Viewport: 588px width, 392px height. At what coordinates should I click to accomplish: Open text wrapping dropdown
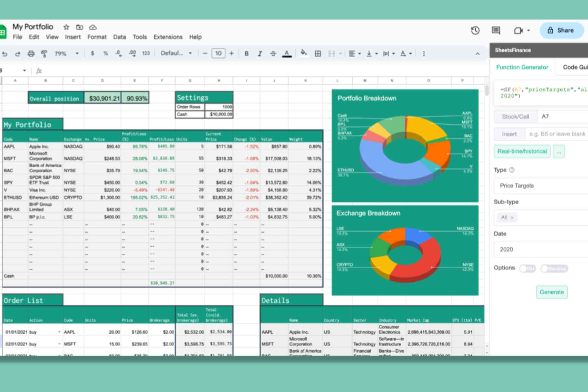pos(389,54)
